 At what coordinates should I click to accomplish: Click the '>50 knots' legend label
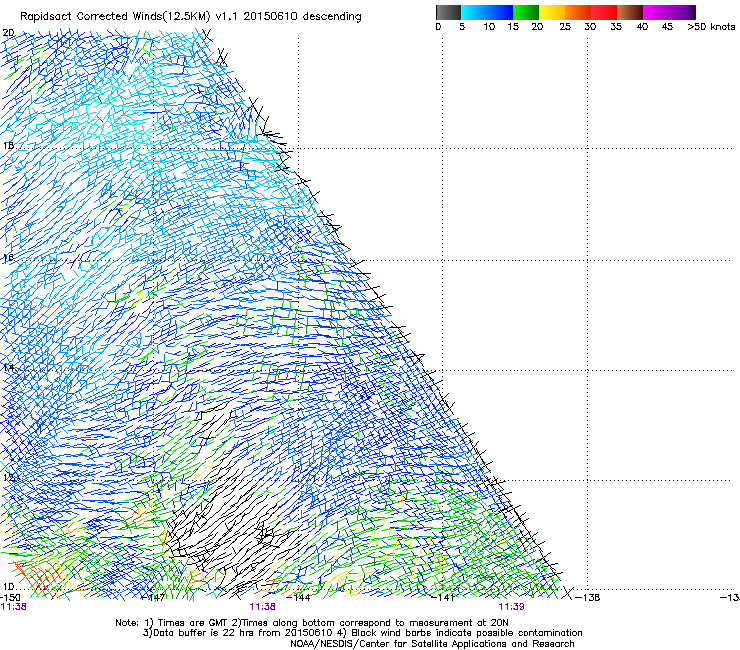[711, 27]
